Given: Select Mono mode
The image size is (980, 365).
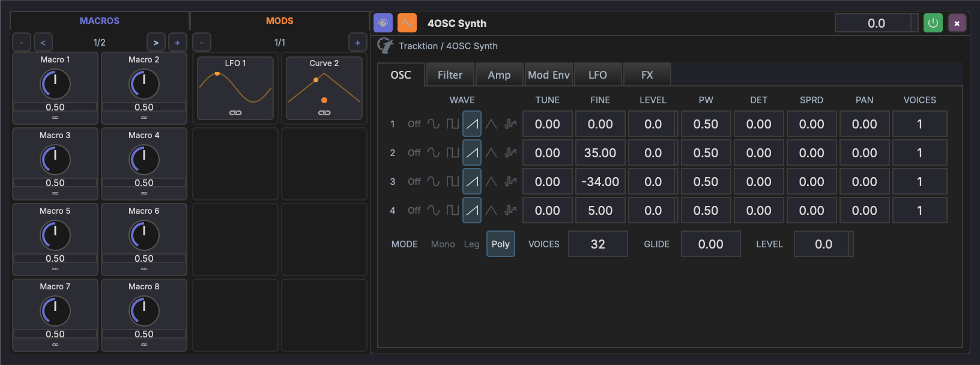Looking at the screenshot, I should (443, 244).
